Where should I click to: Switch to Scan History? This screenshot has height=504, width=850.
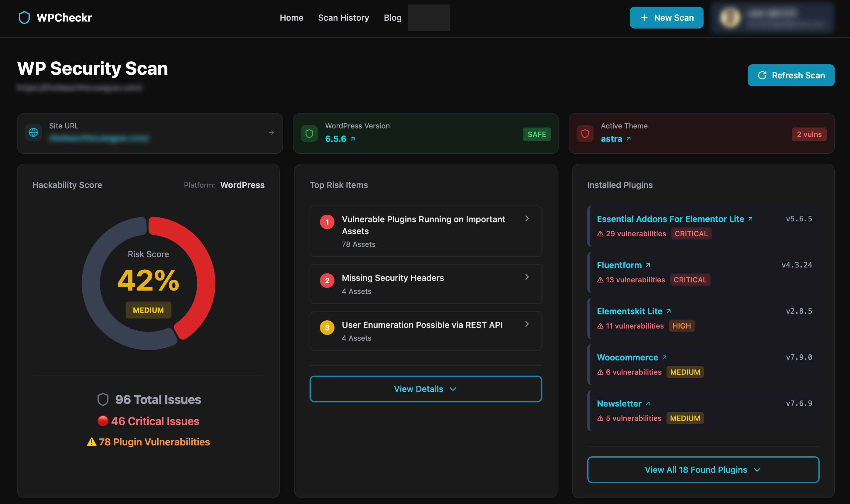pos(344,17)
